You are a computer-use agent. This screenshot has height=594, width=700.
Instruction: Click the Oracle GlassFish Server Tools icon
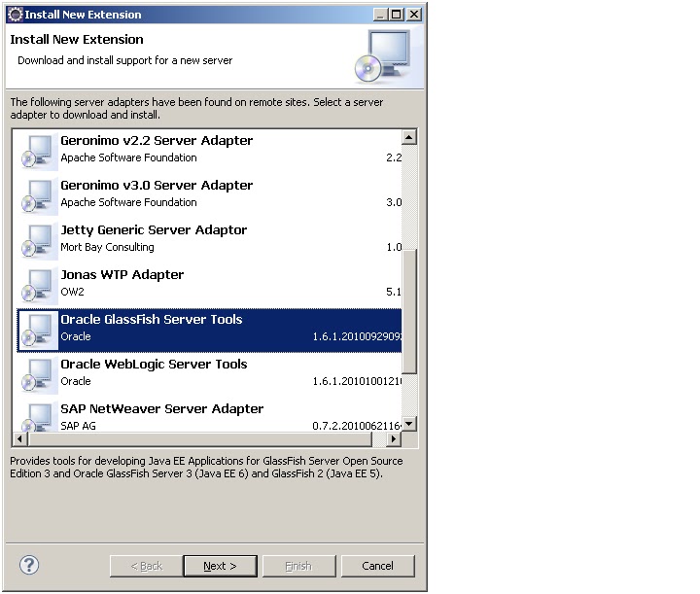tap(39, 330)
